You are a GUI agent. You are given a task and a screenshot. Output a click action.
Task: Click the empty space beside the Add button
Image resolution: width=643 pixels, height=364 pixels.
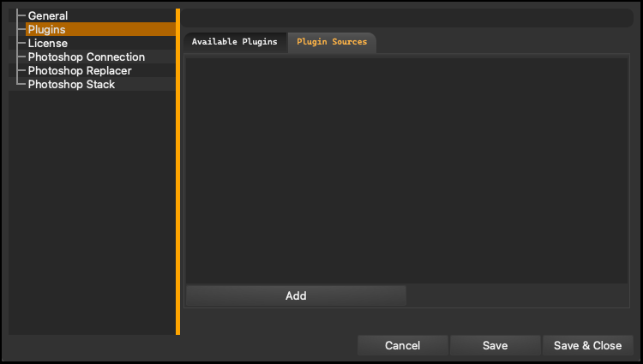tap(517, 295)
